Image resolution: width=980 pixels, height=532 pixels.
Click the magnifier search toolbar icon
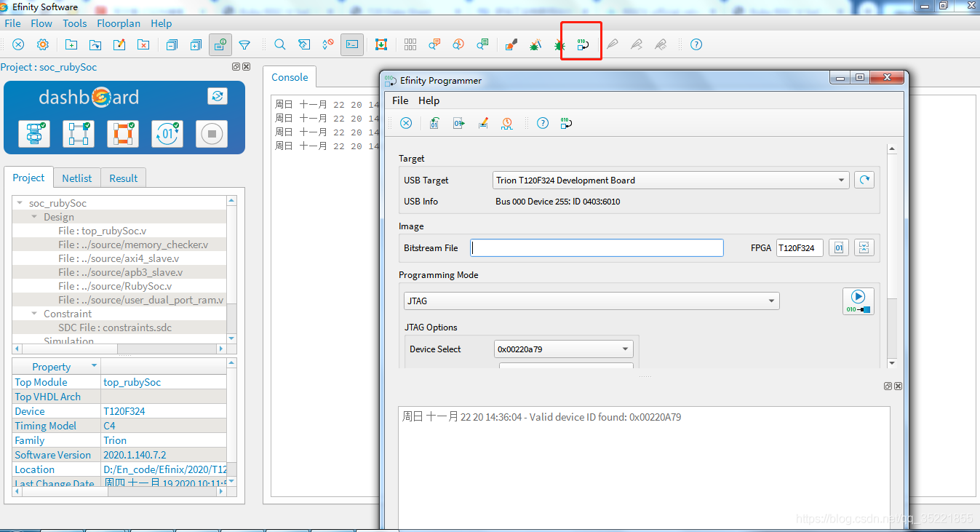[x=280, y=44]
